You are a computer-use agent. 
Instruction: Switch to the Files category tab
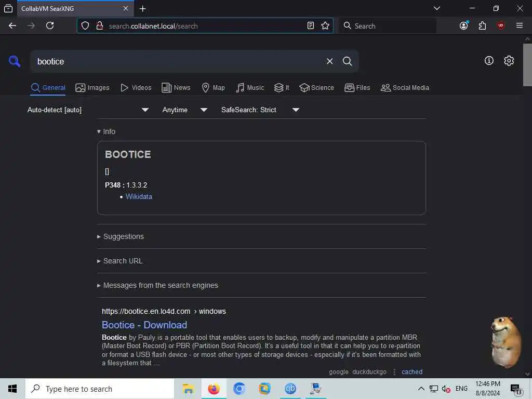click(357, 88)
